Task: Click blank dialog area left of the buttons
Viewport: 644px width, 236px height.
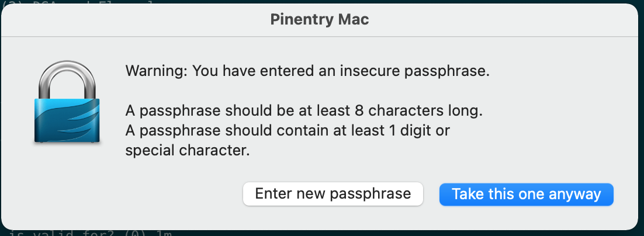Action: [146, 195]
